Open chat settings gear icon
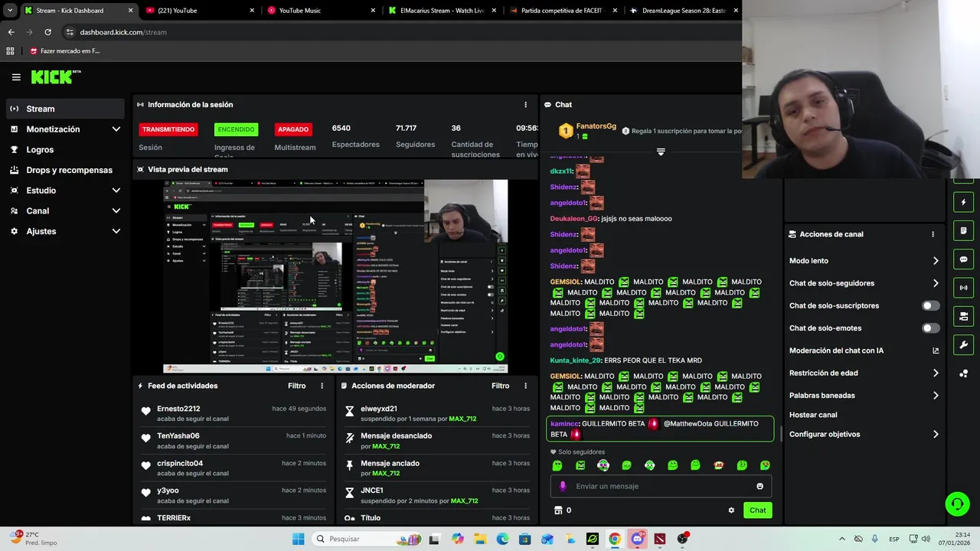980x551 pixels. coord(731,510)
